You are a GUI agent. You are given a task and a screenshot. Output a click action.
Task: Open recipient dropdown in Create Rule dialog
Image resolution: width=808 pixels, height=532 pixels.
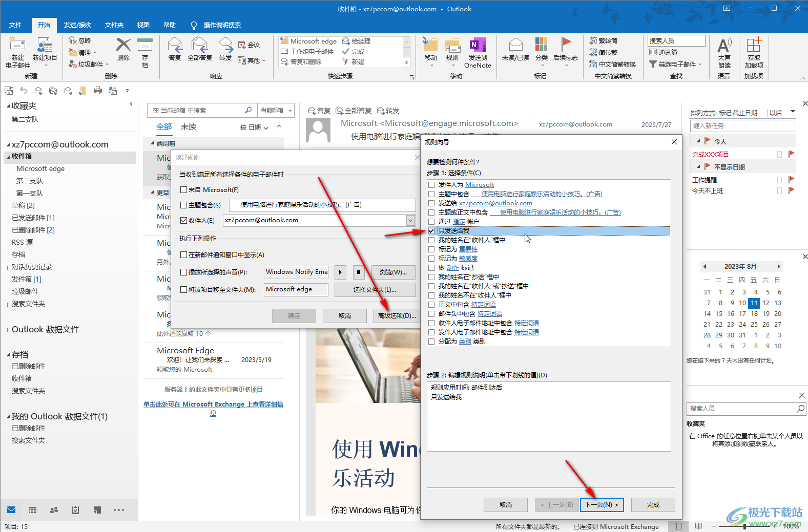tap(410, 220)
